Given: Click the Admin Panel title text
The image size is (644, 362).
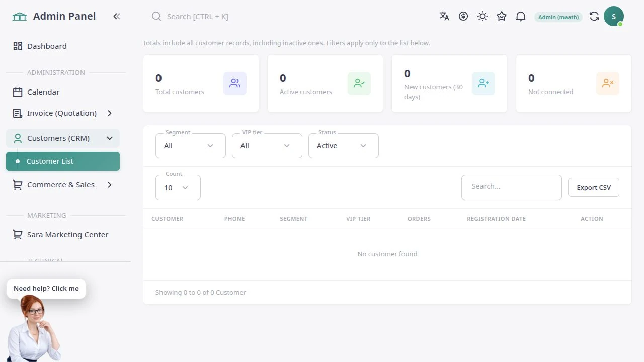Looking at the screenshot, I should (64, 16).
